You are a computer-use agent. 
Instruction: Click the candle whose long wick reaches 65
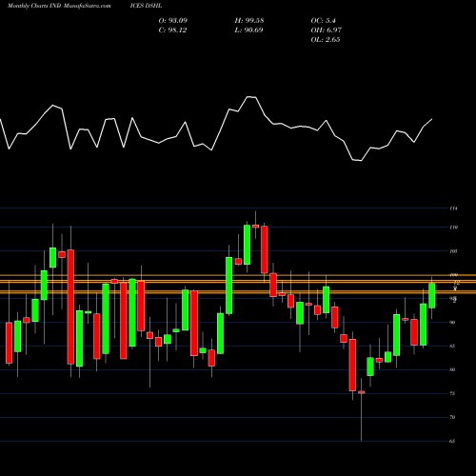coord(362,392)
